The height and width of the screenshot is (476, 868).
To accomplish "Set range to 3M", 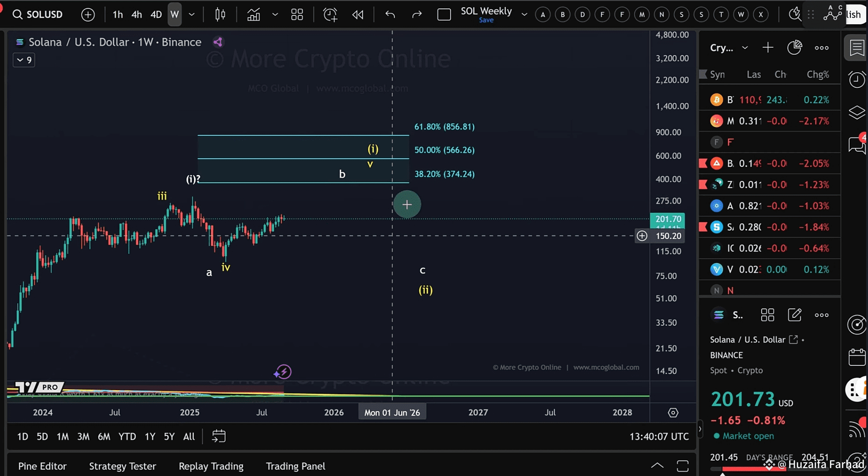I will [x=83, y=436].
